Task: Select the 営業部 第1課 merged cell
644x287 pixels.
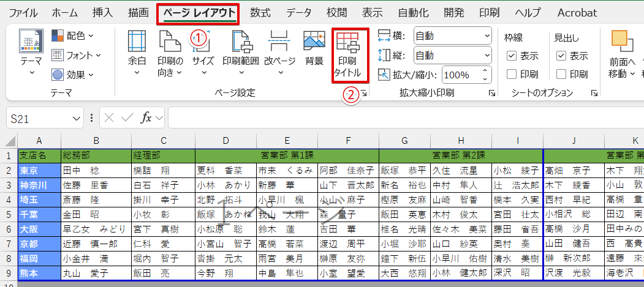Action: [287, 155]
